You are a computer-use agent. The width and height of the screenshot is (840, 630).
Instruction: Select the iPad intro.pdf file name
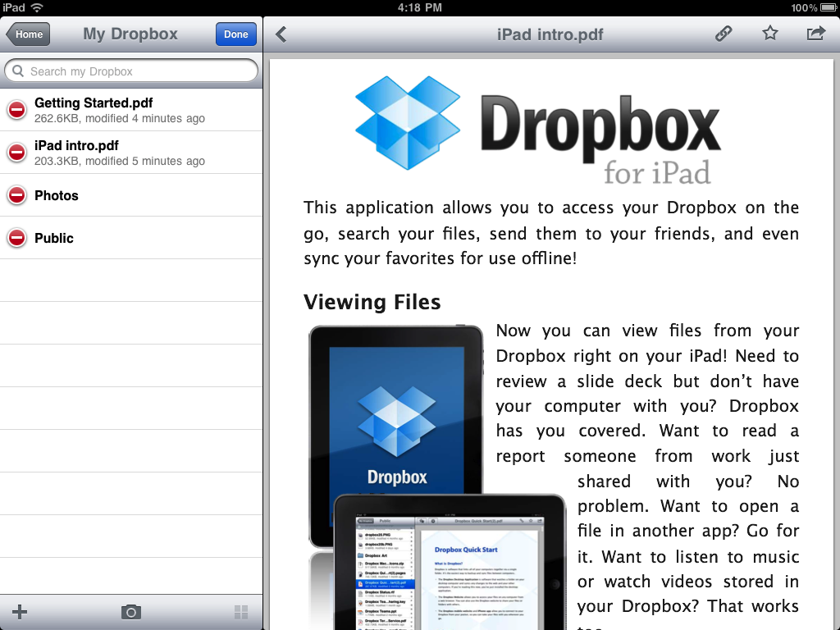point(76,146)
